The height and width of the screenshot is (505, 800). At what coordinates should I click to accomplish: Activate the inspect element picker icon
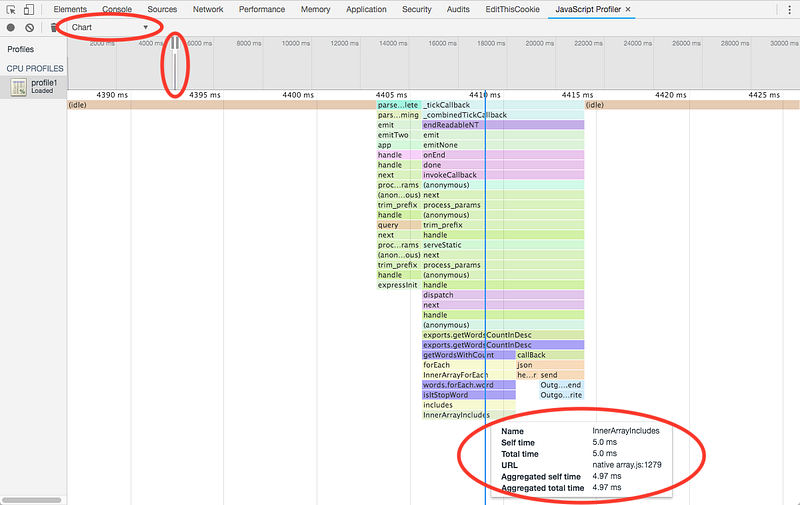click(11, 9)
